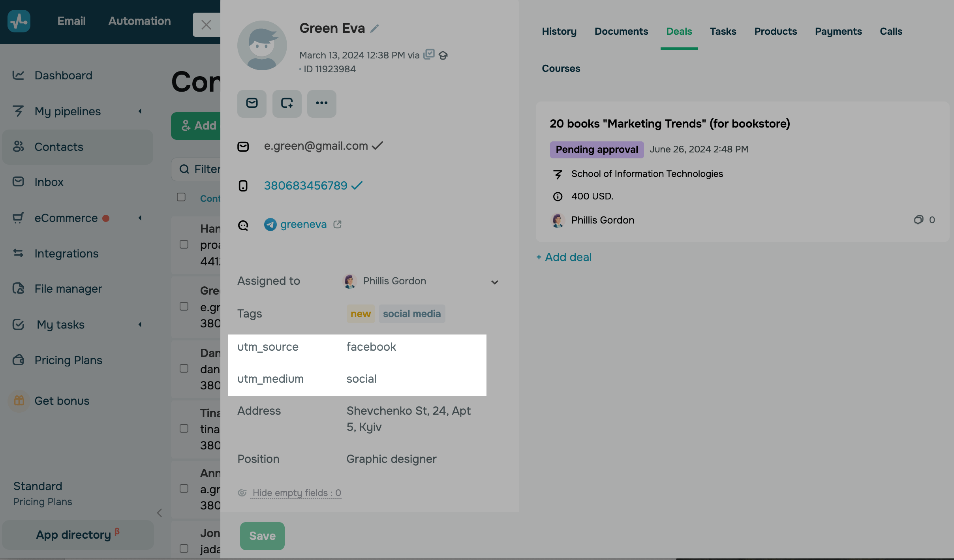Click the + Add deal link
954x560 pixels.
pyautogui.click(x=564, y=257)
